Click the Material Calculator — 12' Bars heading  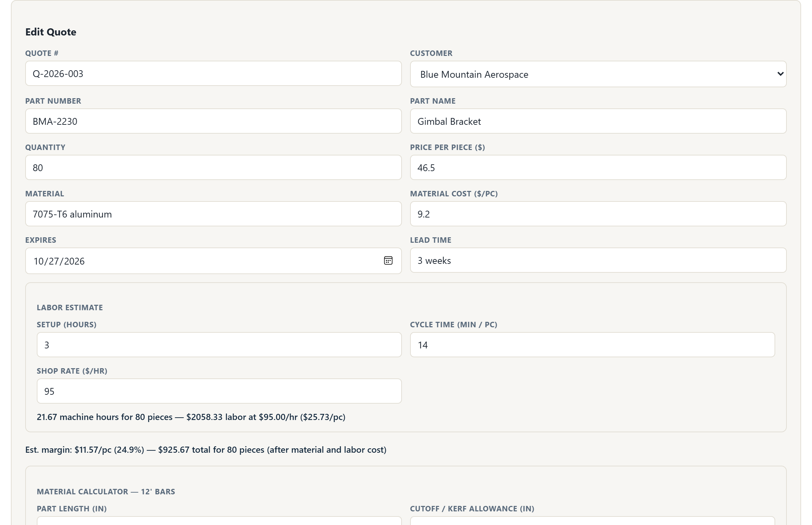(106, 492)
